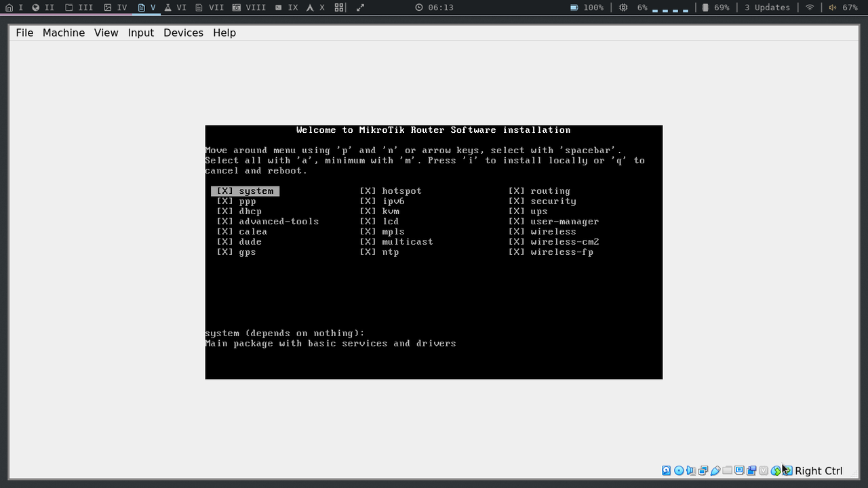The image size is (868, 488).
Task: Toggle the ppp package checkbox
Action: pos(225,201)
